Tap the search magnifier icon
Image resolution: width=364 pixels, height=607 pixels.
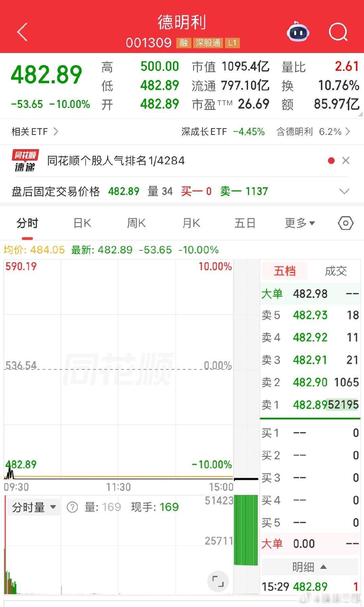click(338, 32)
